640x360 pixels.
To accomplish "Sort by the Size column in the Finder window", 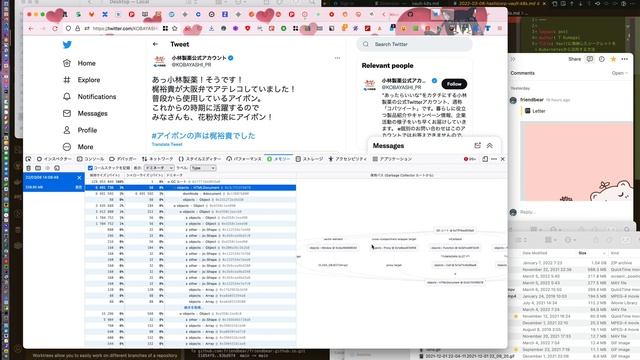I will [582, 253].
